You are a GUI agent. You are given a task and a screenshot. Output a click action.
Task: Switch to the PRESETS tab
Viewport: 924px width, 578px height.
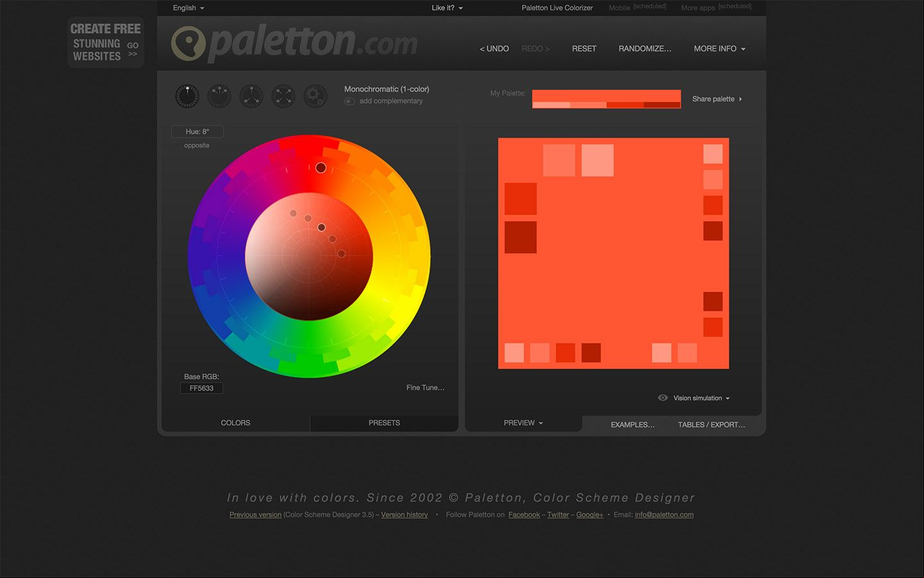(x=384, y=423)
